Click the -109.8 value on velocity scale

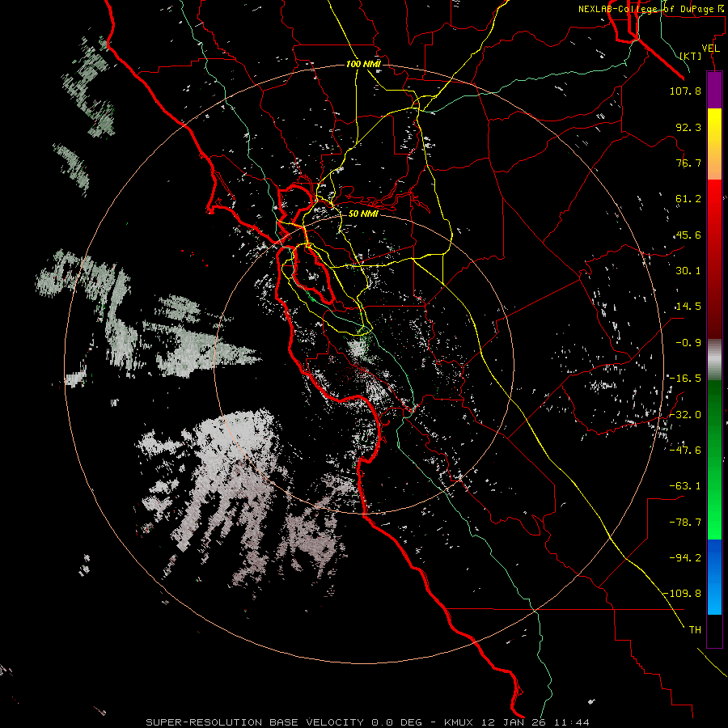(x=683, y=594)
